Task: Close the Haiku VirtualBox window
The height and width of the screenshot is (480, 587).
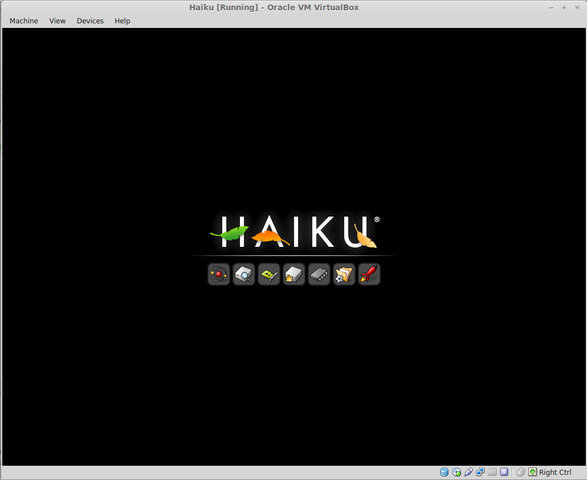Action: 577,7
